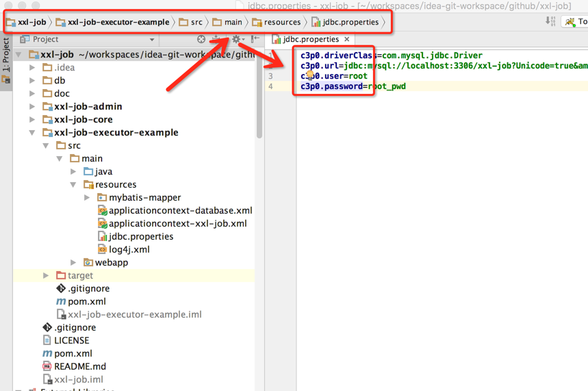Select the xxl-job.iml file icon
588x391 pixels.
pyautogui.click(x=47, y=379)
